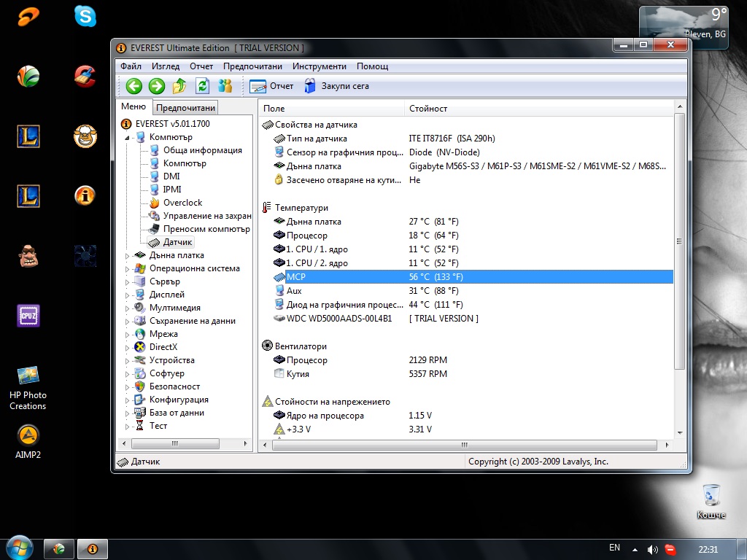Expand the Сървър tree node
The image size is (747, 560).
click(x=127, y=282)
